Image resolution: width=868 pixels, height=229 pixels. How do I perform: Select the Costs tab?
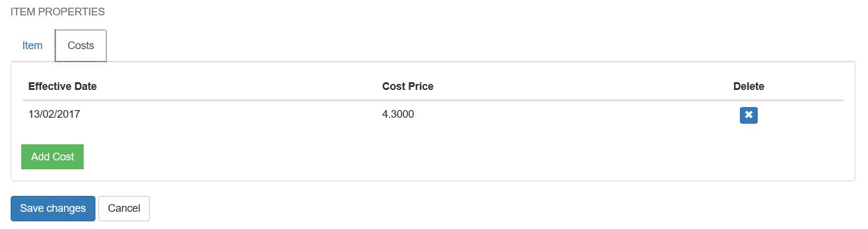(81, 46)
